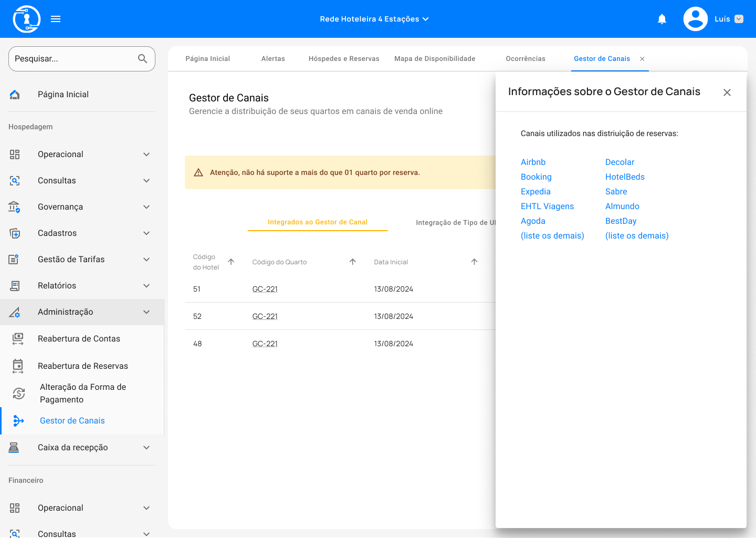Sort the Data Inicial column
This screenshot has height=538, width=756.
[x=474, y=262]
